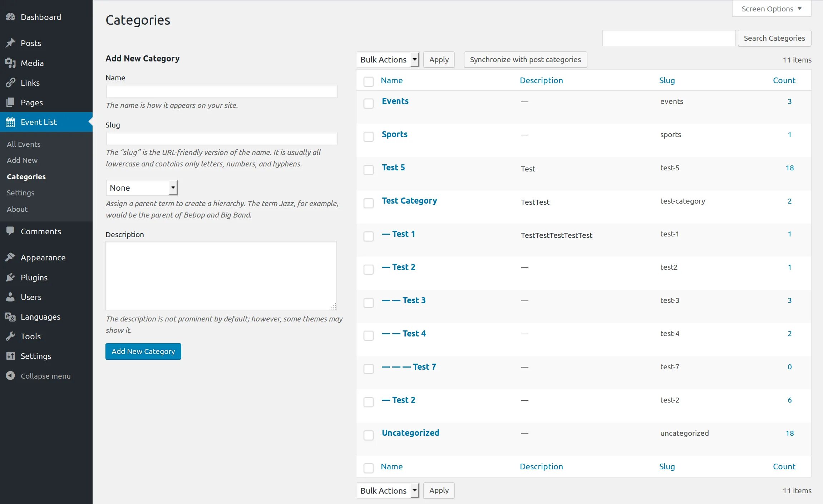Click the Media library icon
The height and width of the screenshot is (504, 823).
click(10, 63)
